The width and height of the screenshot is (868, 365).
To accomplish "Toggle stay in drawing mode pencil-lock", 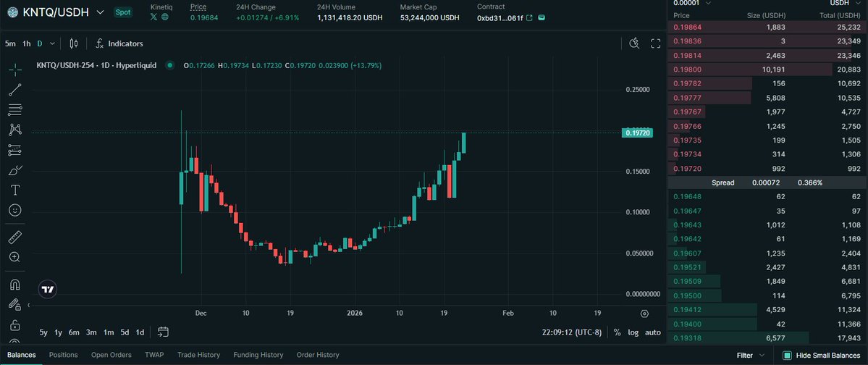I will [x=15, y=305].
